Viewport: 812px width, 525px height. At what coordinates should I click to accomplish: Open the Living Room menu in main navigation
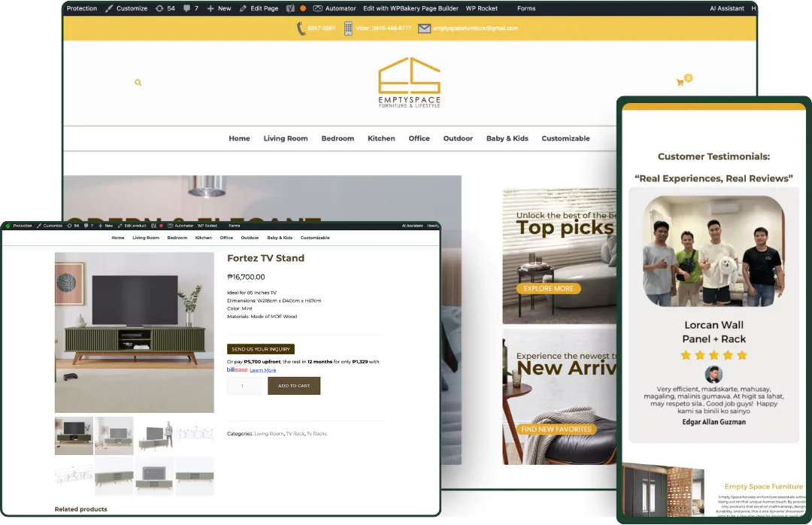pos(285,138)
